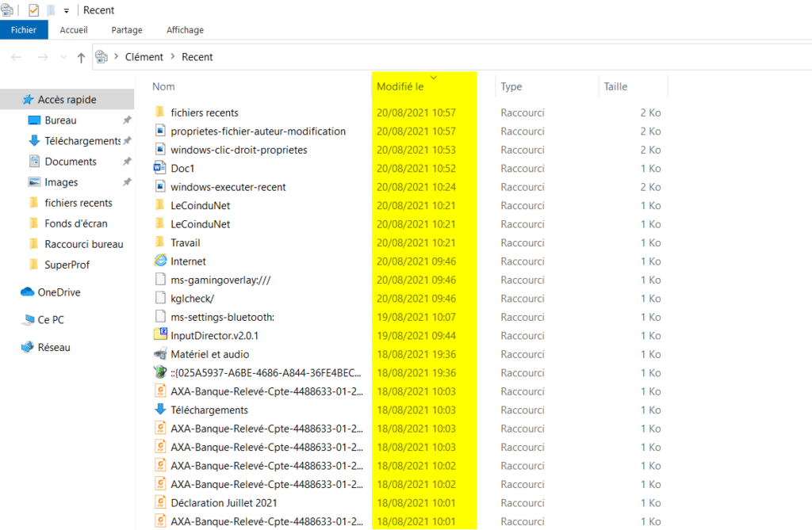This screenshot has width=812, height=530.
Task: Open the Internet Explorer shortcut icon
Action: point(160,261)
